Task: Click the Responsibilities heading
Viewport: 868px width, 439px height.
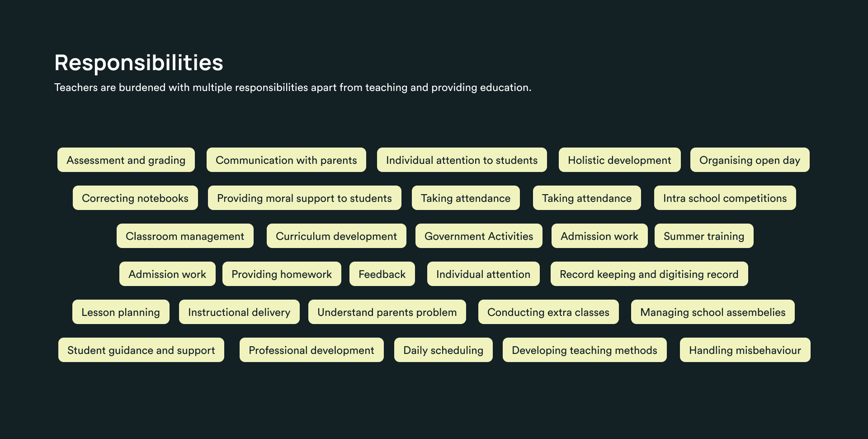Action: (x=139, y=62)
